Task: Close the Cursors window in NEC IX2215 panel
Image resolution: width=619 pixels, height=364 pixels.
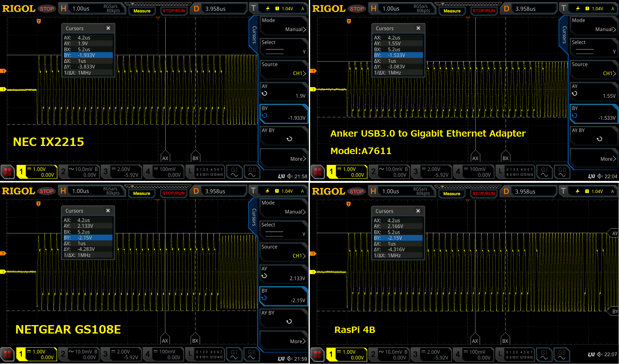Action: tap(108, 28)
